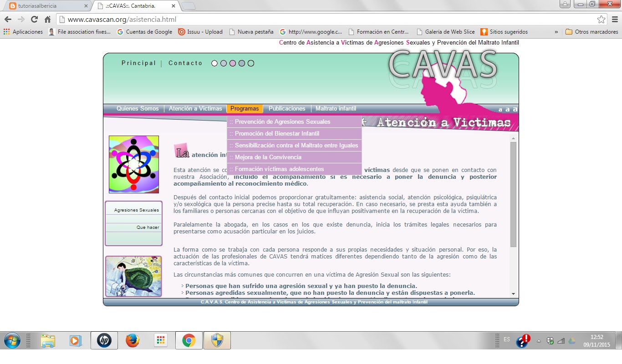This screenshot has height=364, width=622.
Task: Go to Principal page link
Action: [138, 63]
